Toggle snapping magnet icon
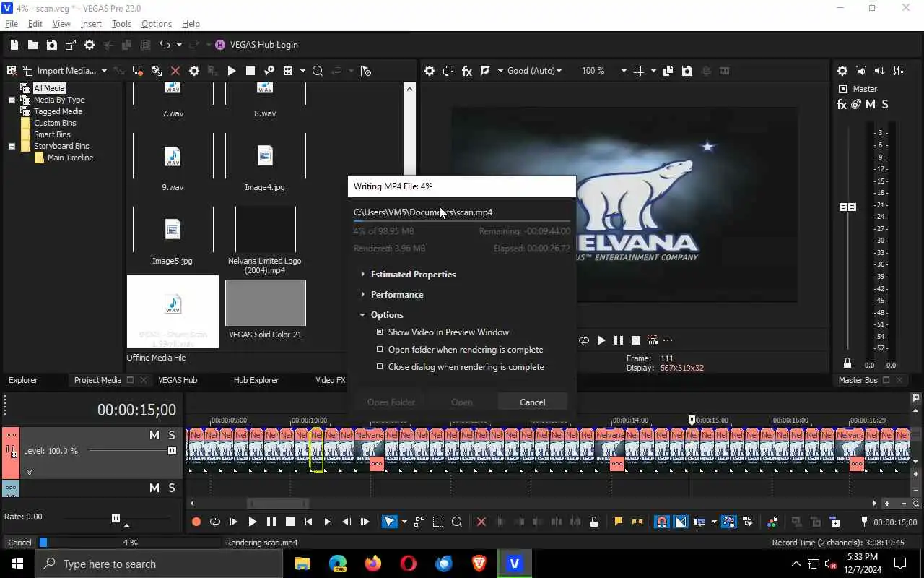Screen dimensions: 924x578 pyautogui.click(x=661, y=522)
